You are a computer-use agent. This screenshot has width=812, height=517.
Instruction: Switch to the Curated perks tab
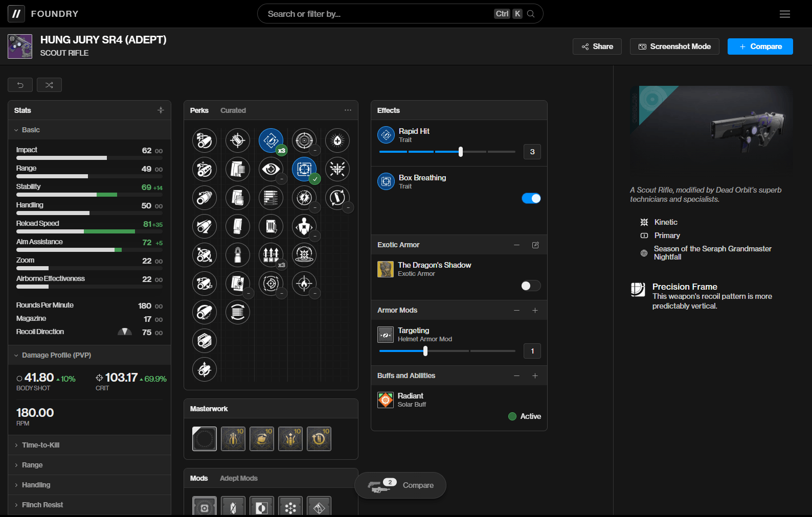click(233, 110)
